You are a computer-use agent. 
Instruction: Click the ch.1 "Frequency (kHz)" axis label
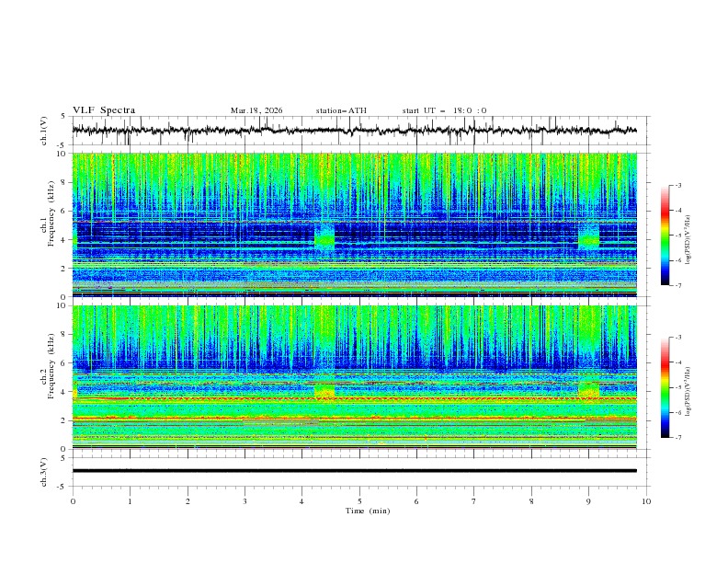51,213
